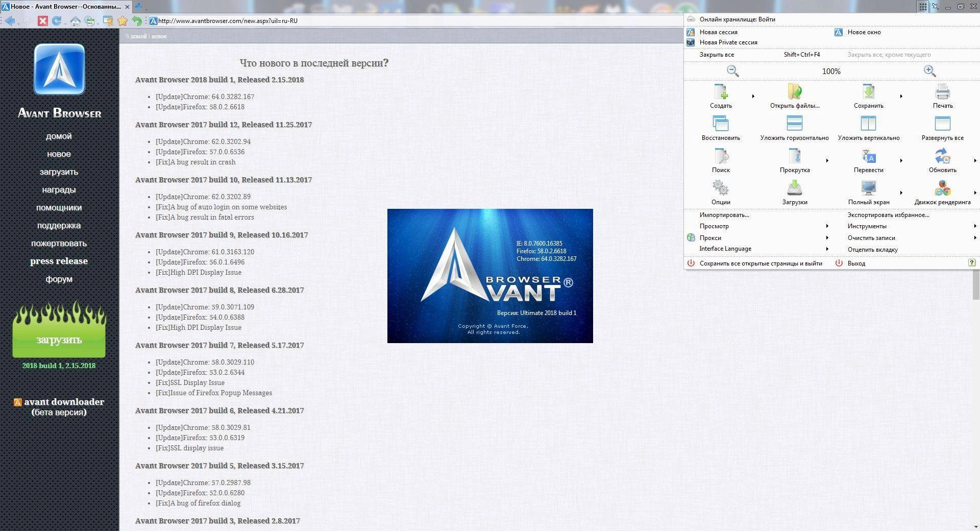Click the Печать printer icon
This screenshot has width=980, height=531.
tap(942, 92)
